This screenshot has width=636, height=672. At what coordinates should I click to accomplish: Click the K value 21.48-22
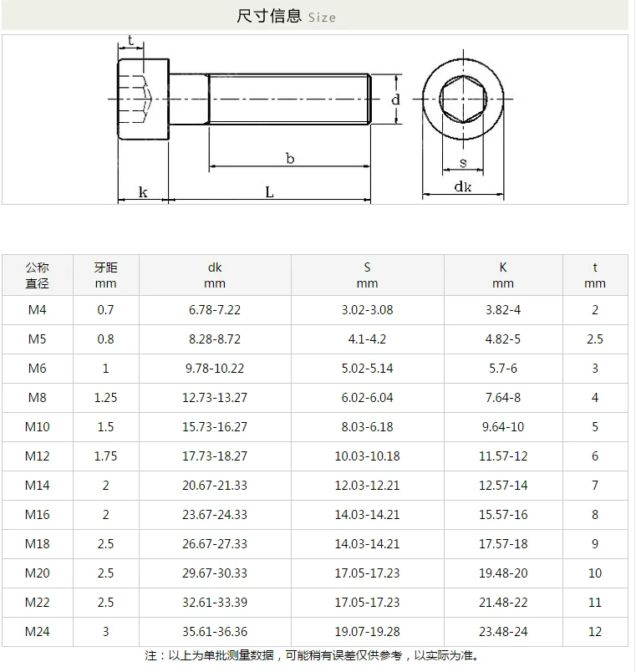pyautogui.click(x=503, y=602)
